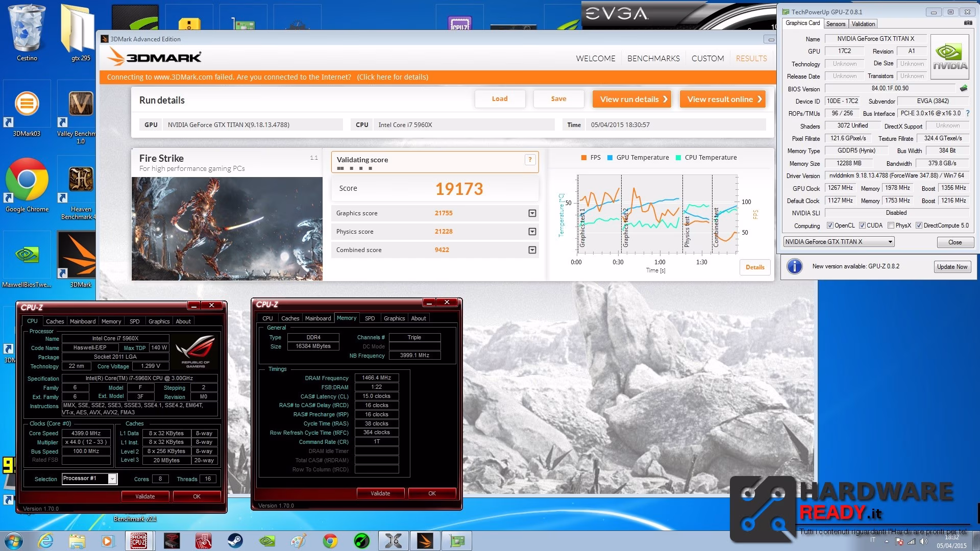Click the Close button in GPU-Z
This screenshot has width=980, height=551.
[954, 242]
